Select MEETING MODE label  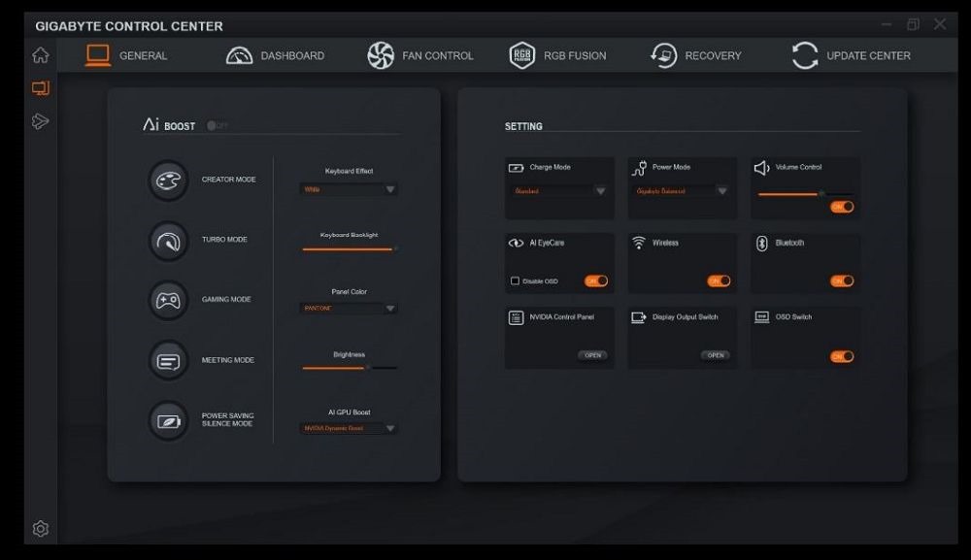point(228,360)
